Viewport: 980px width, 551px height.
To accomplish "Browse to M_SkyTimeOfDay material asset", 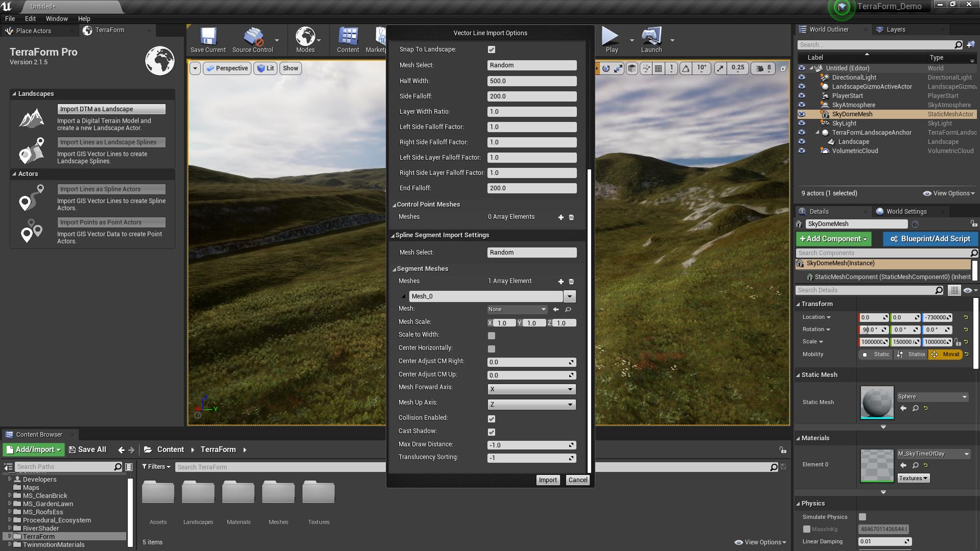I will coord(916,465).
